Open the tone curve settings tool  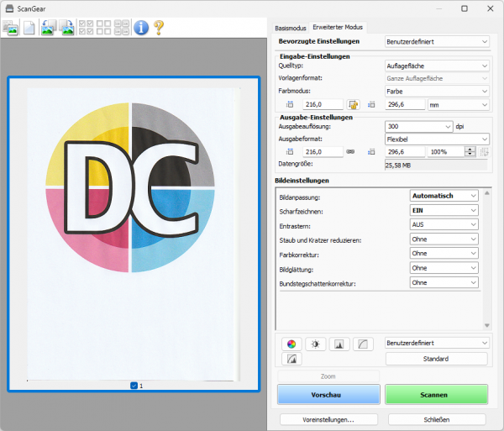(362, 344)
